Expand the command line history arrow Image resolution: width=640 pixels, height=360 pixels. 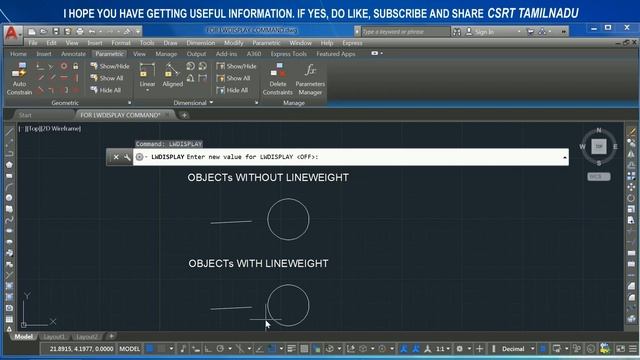(x=564, y=157)
